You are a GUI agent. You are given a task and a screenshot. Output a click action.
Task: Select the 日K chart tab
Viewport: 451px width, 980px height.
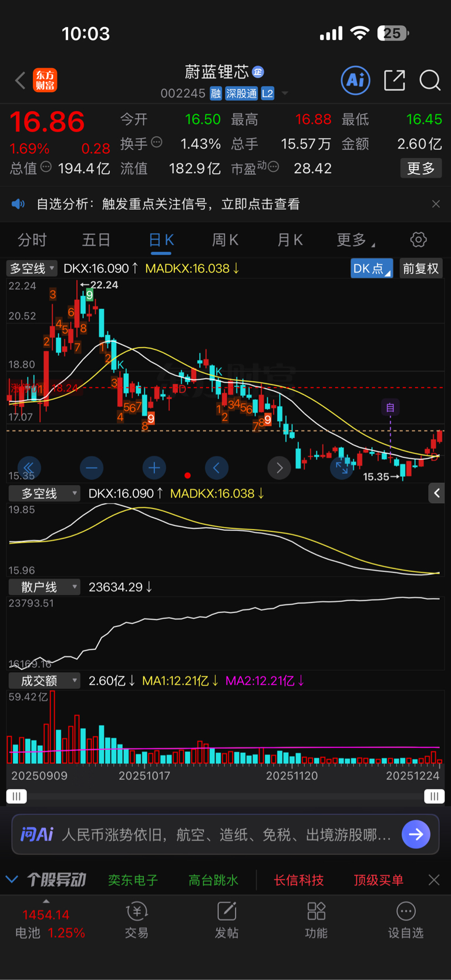coord(161,240)
